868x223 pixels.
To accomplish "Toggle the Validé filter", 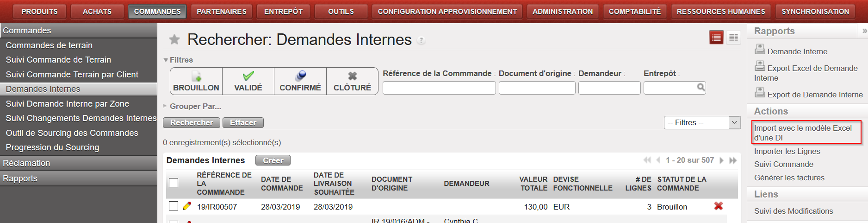I will click(x=248, y=81).
